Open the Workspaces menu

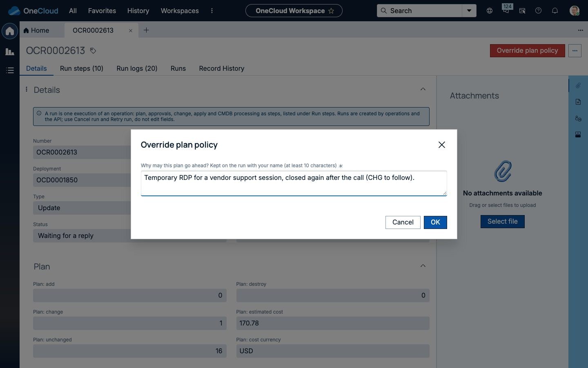click(x=180, y=11)
